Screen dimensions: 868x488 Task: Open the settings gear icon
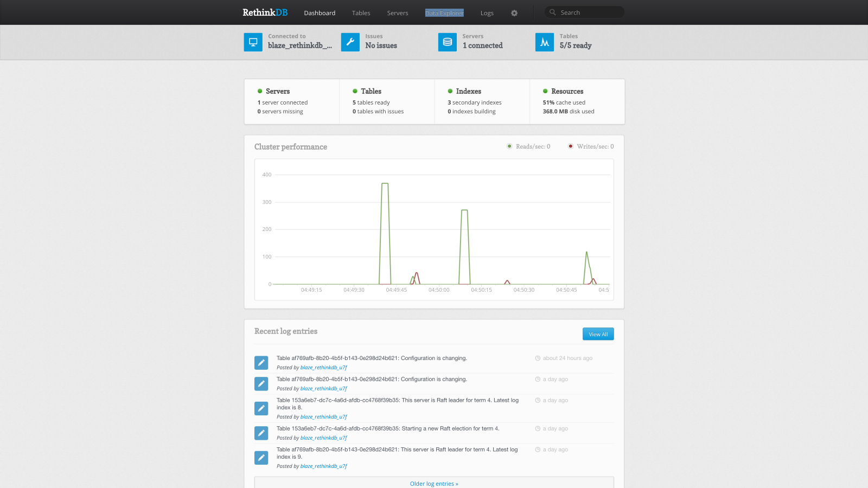coord(514,13)
